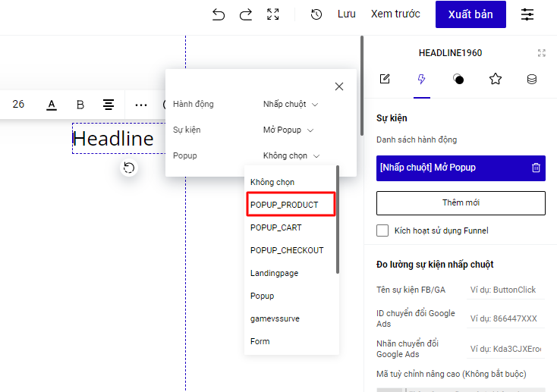The height and width of the screenshot is (392, 557).
Task: Open the version history clock icon
Action: (x=316, y=14)
